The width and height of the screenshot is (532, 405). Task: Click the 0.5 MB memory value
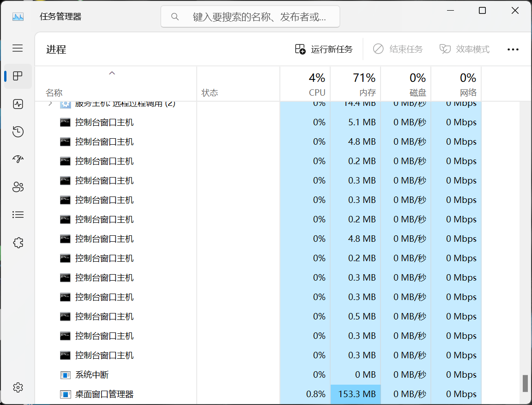362,317
